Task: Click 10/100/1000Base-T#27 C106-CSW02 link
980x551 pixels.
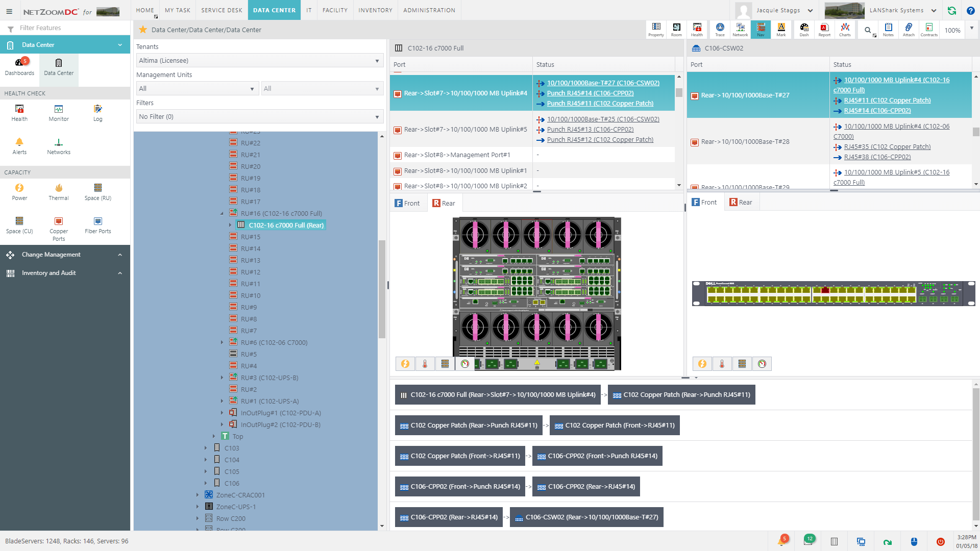Action: (602, 82)
